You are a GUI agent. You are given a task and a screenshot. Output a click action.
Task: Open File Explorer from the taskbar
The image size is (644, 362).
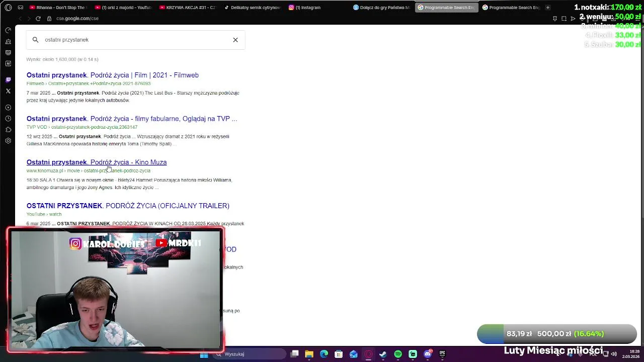[309, 354]
